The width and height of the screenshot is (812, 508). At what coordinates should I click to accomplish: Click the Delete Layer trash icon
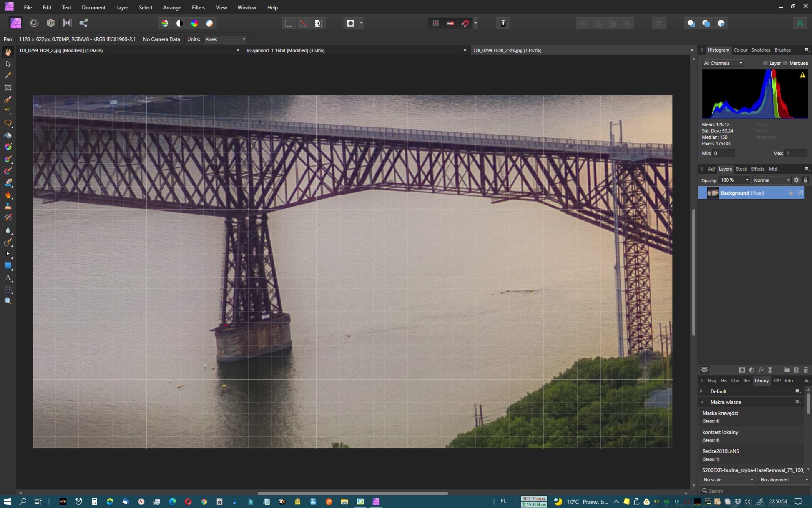806,370
